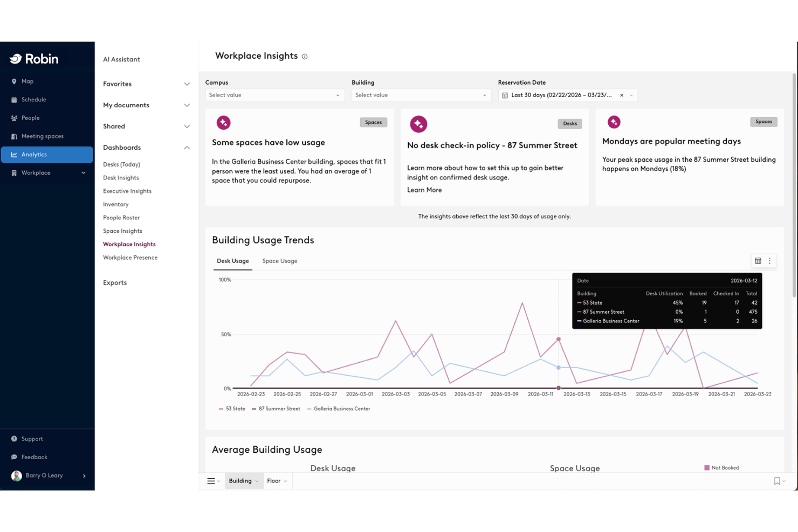Open the Reservation Date dropdown arrow
Image resolution: width=798 pixels, height=532 pixels.
[x=631, y=95]
